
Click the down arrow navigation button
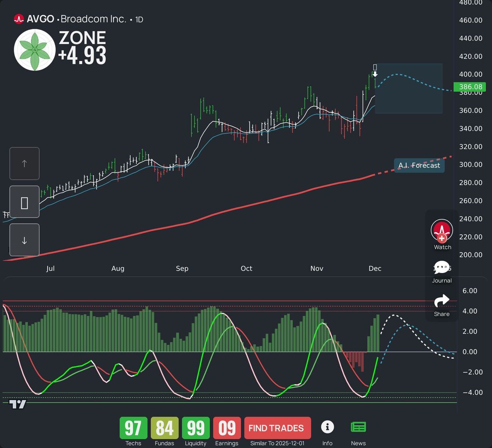click(24, 240)
